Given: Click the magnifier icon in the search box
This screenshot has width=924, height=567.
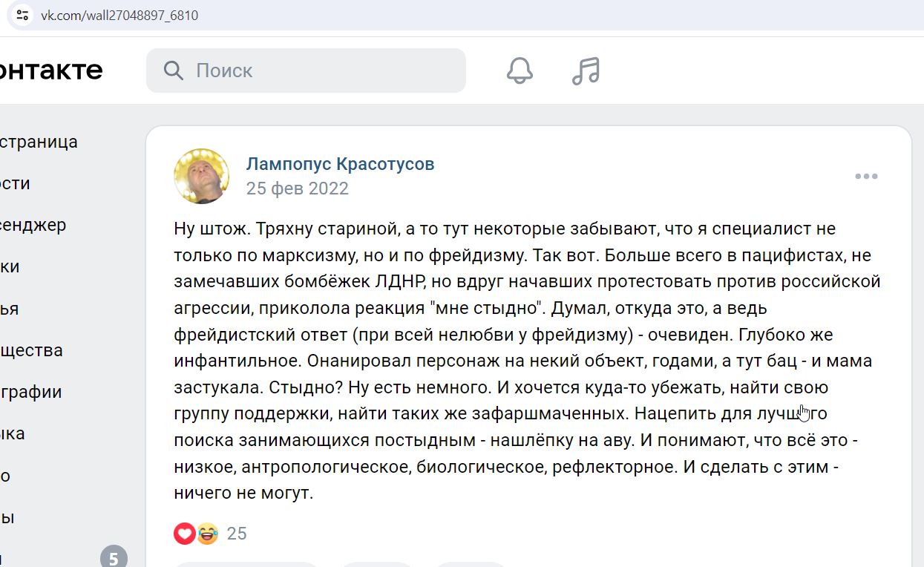Looking at the screenshot, I should click(174, 71).
